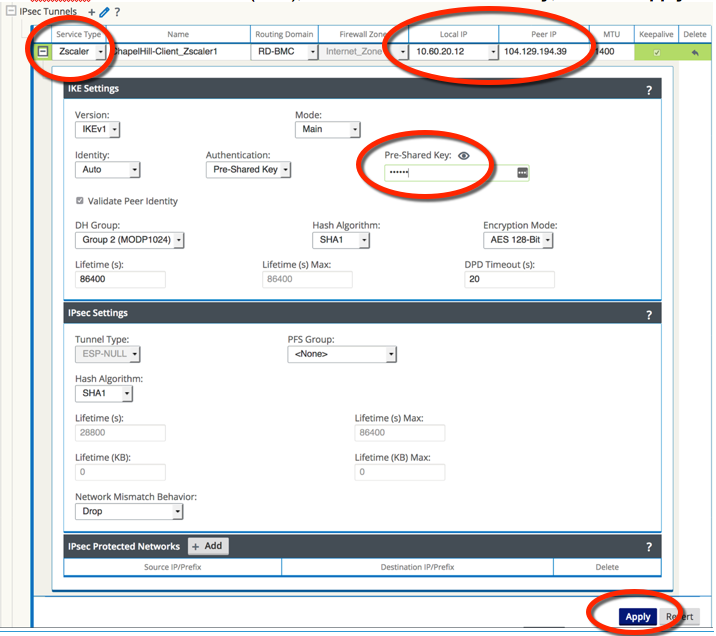Viewport: 716px width, 636px height.
Task: Open IPsec Settings help question mark
Action: [x=649, y=315]
